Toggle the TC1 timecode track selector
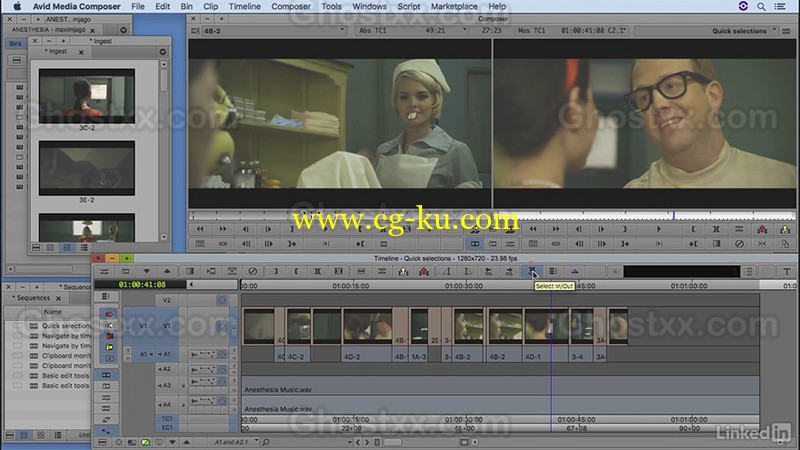This screenshot has height=450, width=800. 167,419
